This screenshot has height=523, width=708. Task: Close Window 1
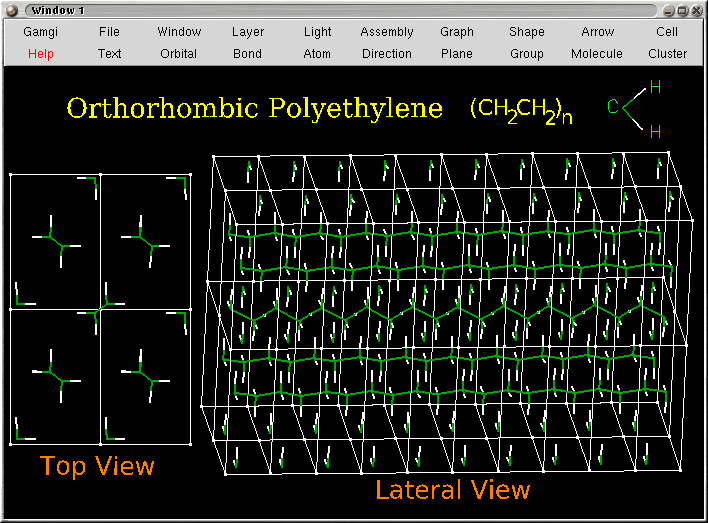click(697, 10)
